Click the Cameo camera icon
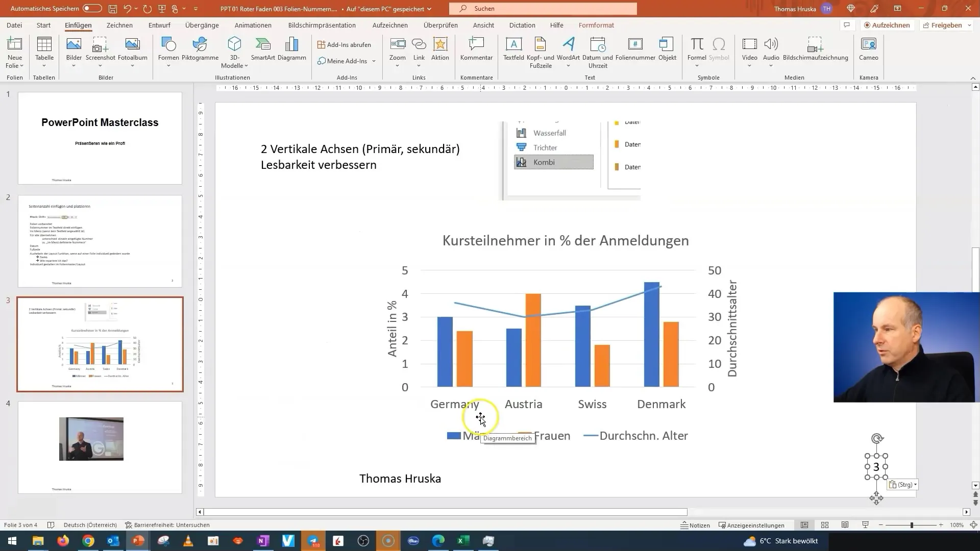This screenshot has height=551, width=980. tap(868, 45)
